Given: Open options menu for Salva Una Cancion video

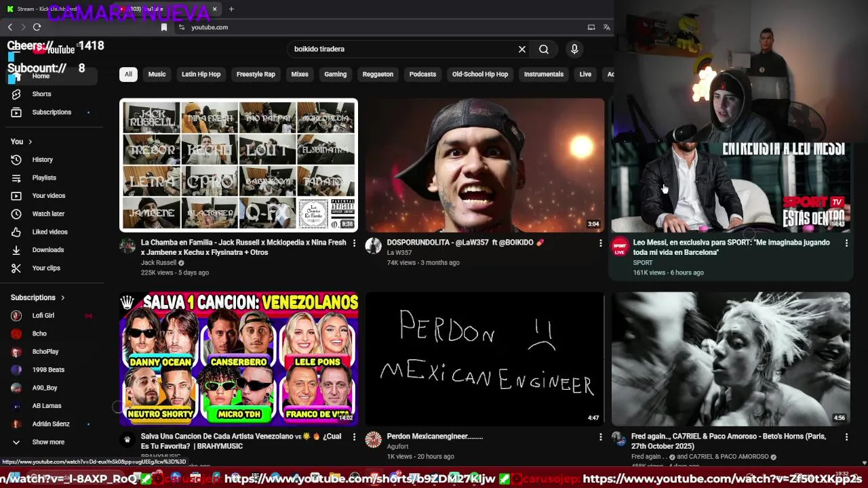Looking at the screenshot, I should click(354, 437).
